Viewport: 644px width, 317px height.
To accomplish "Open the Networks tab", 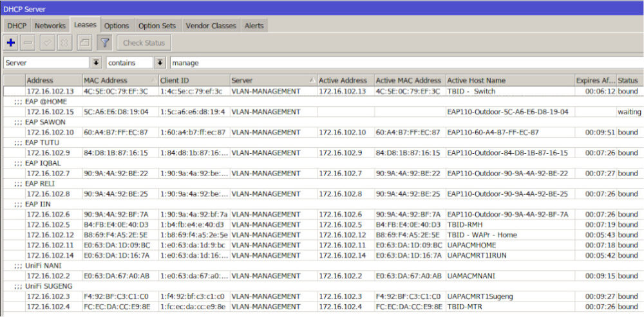I will pos(50,26).
